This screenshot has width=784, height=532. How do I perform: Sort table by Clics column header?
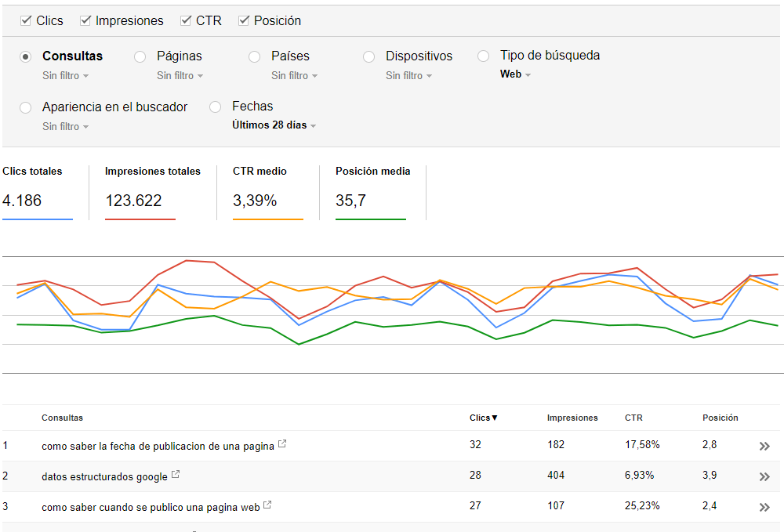483,418
